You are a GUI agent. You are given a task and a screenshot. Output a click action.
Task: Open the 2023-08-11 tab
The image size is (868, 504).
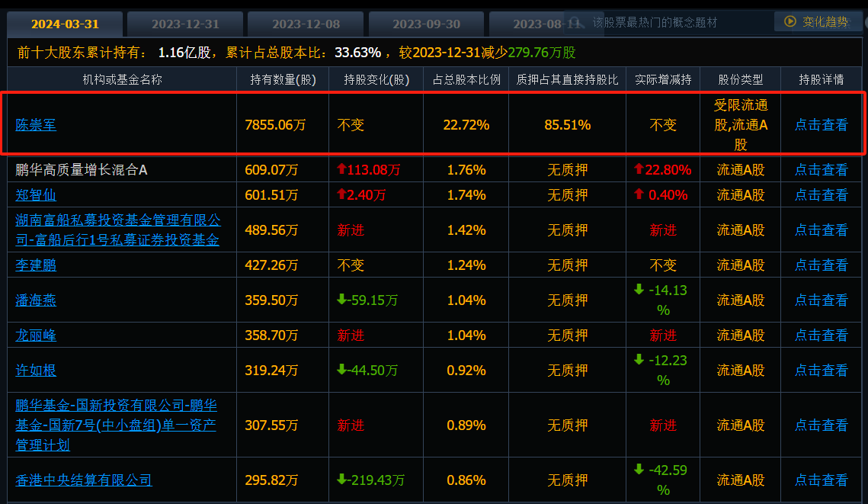click(x=546, y=24)
